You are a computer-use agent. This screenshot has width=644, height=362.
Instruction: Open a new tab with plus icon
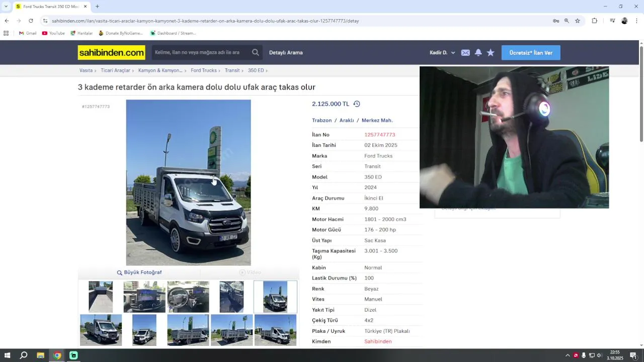click(97, 7)
